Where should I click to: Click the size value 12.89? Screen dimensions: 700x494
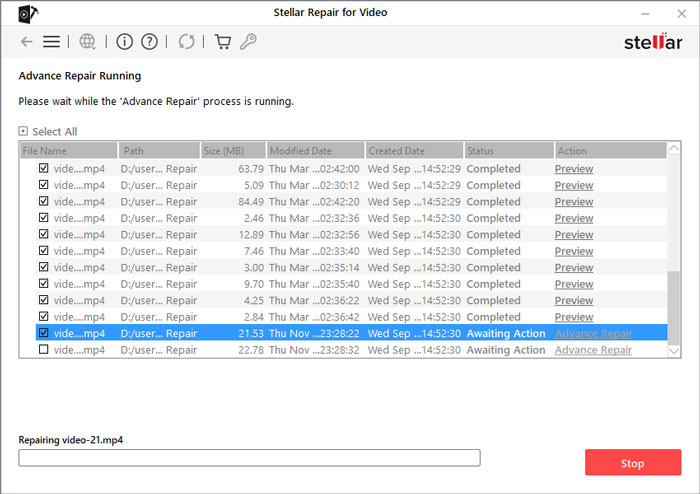tap(251, 235)
